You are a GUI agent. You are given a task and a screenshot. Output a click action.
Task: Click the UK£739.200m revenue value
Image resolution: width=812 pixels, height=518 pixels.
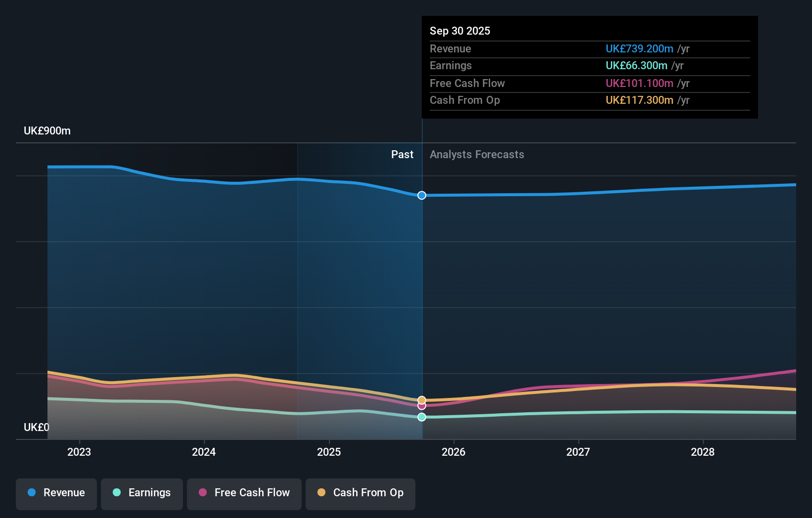coord(639,48)
